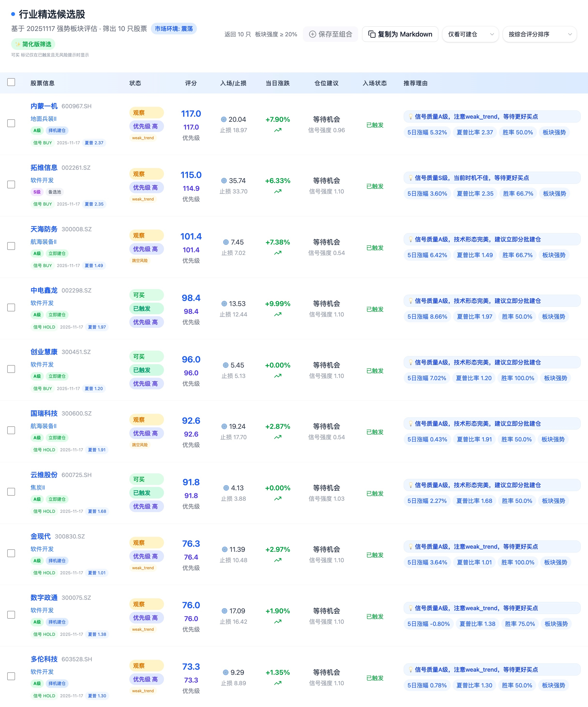The height and width of the screenshot is (707, 588).
Task: Toggle the select-all checkbox in table header
Action: tap(11, 82)
